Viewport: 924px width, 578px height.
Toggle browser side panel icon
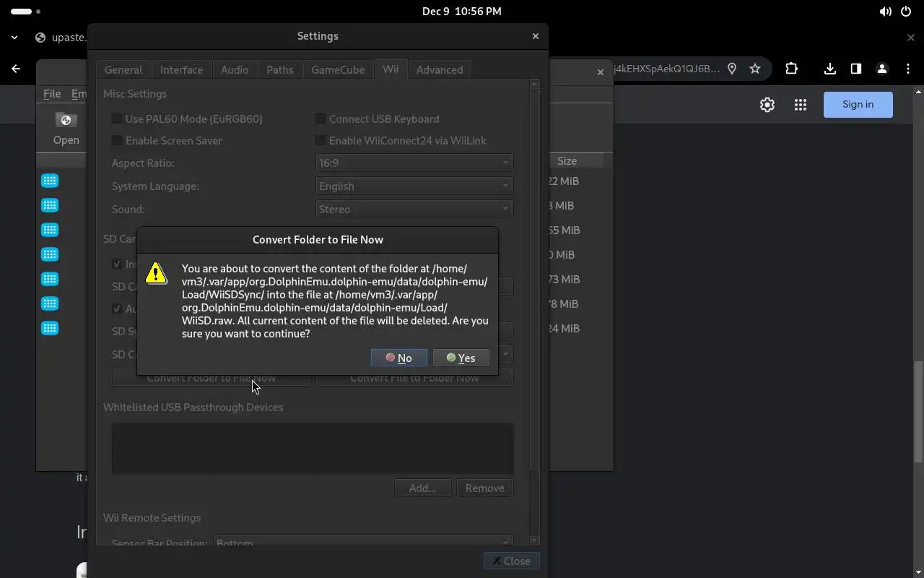coord(856,69)
